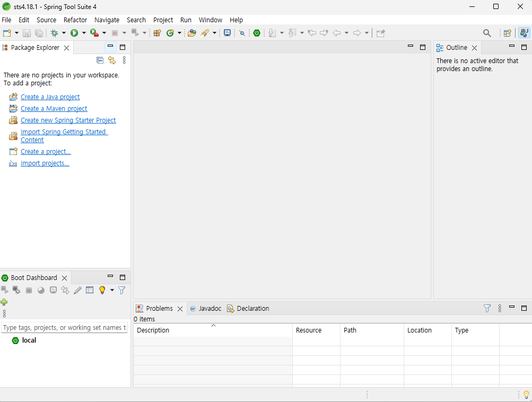This screenshot has width=532, height=402.
Task: Click the tip lightbulb in status bar
Action: [x=526, y=395]
